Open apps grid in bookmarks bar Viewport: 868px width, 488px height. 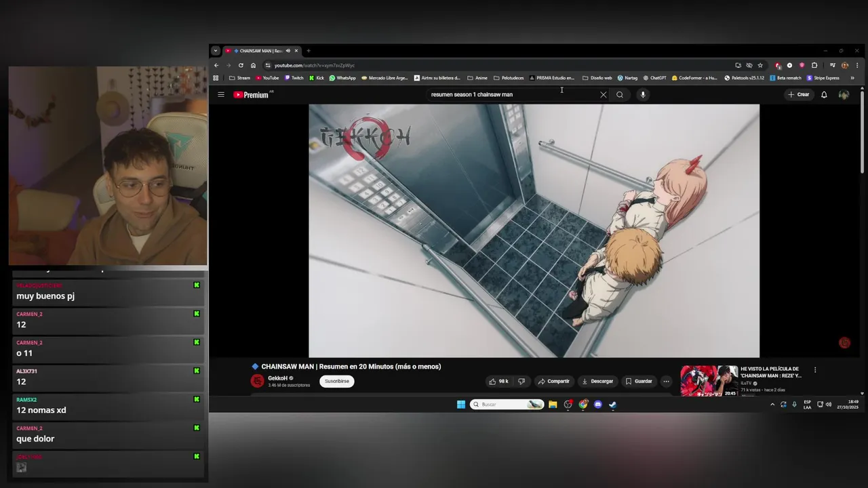point(216,78)
